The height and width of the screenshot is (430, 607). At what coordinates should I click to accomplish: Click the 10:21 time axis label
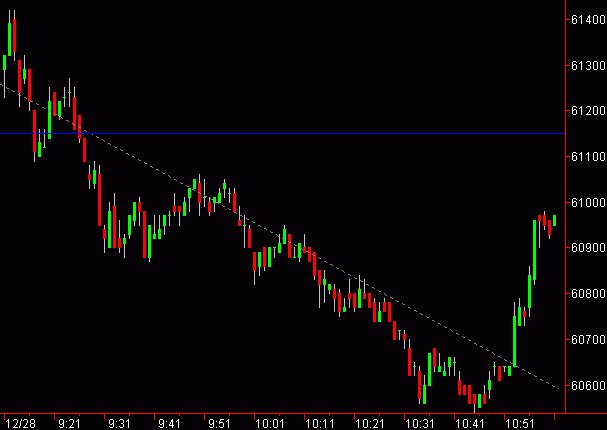pyautogui.click(x=370, y=424)
